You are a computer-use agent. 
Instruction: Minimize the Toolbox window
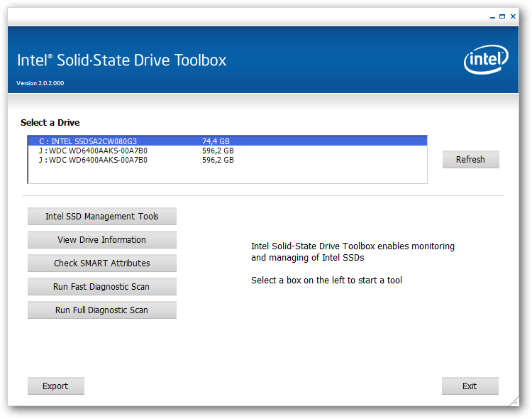click(493, 16)
